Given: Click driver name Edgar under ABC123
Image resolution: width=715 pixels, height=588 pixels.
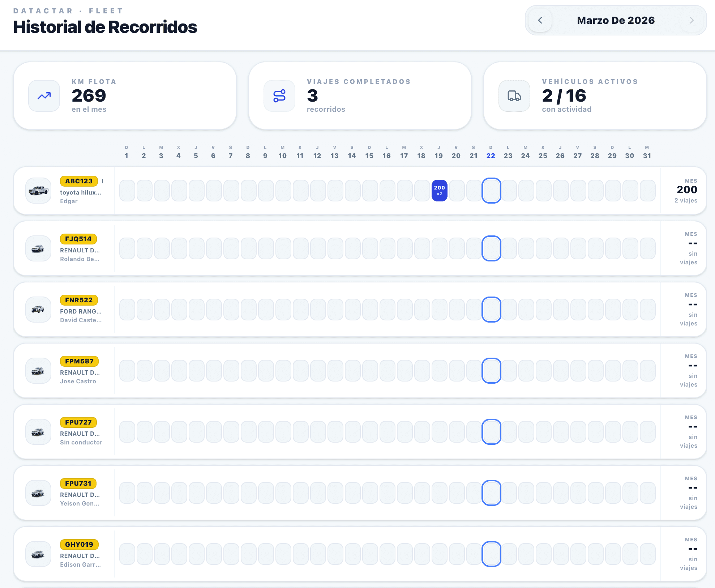Looking at the screenshot, I should click(68, 201).
